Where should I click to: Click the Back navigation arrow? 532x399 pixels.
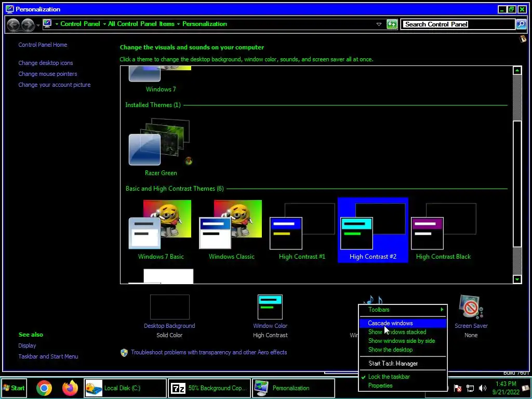[13, 24]
